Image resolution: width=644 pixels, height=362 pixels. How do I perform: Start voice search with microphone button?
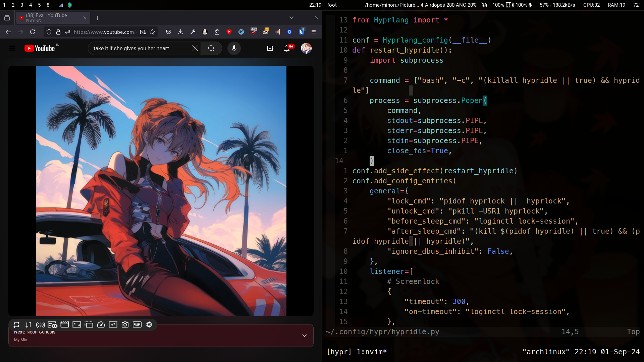pos(234,48)
